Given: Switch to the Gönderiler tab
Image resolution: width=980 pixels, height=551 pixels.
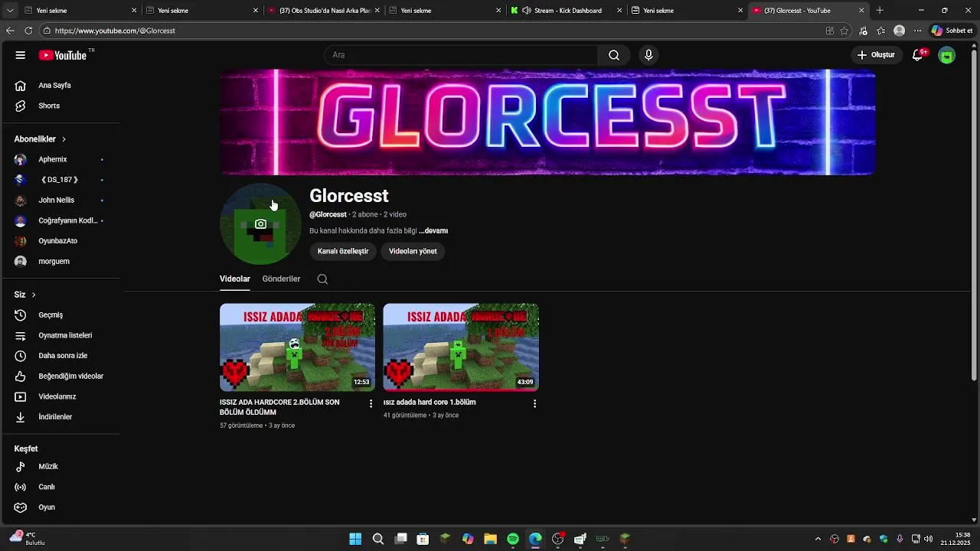Looking at the screenshot, I should coord(281,279).
